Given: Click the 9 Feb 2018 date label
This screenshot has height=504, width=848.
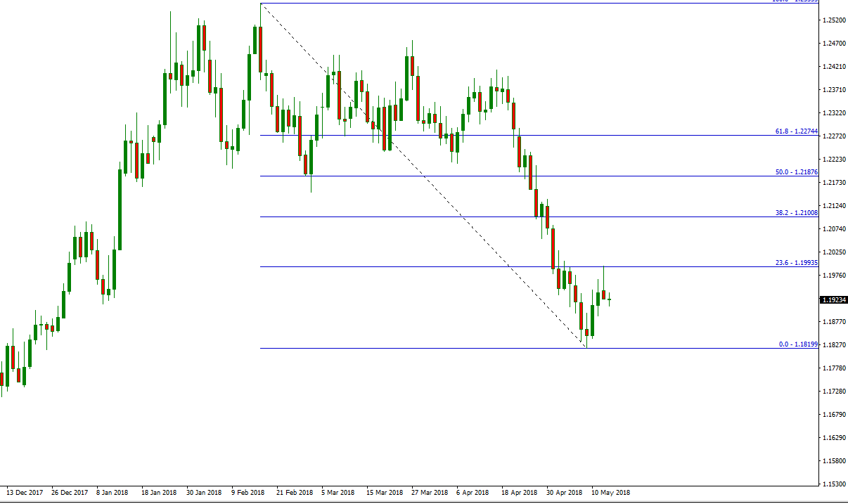Looking at the screenshot, I should pos(248,493).
